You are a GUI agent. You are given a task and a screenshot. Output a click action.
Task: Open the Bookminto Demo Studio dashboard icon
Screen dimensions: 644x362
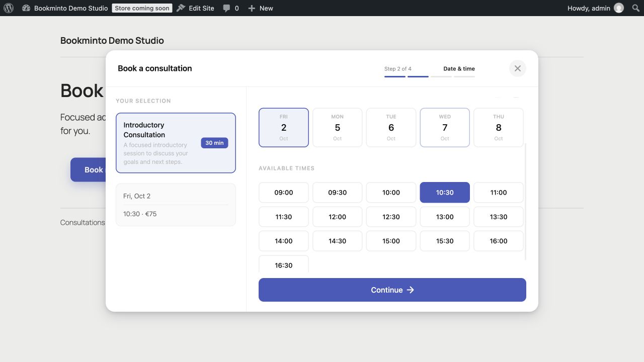(x=27, y=8)
